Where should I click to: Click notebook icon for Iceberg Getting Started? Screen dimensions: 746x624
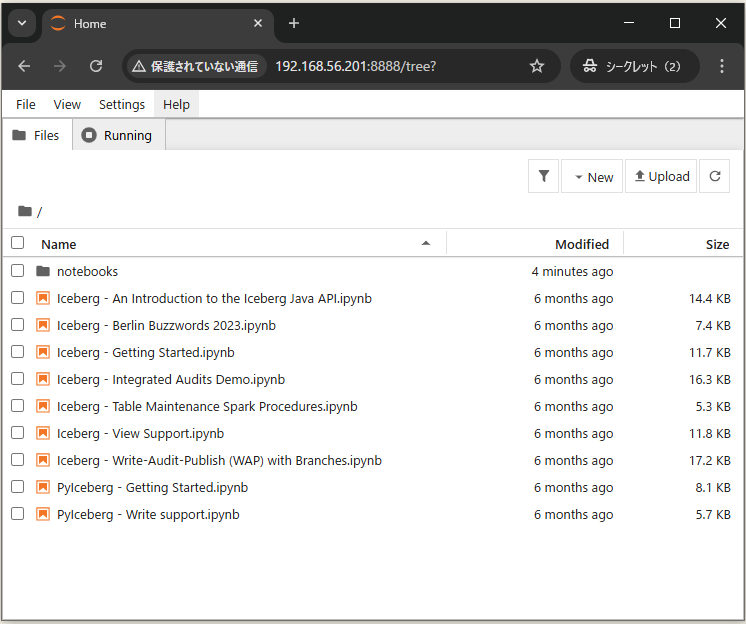click(43, 352)
